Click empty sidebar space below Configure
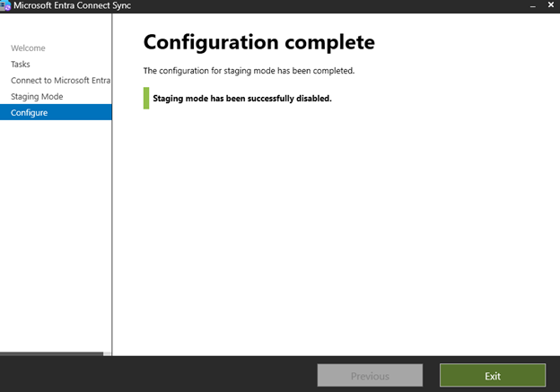The width and height of the screenshot is (560, 392). [x=54, y=233]
